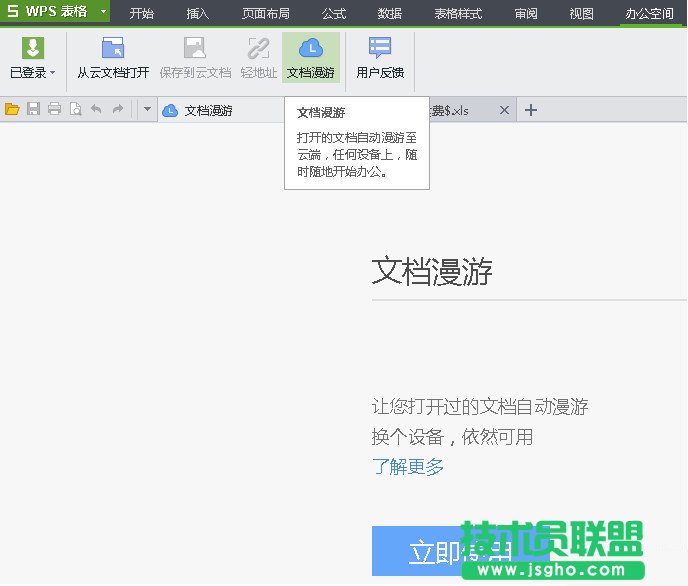Viewport: 688px width, 586px height.
Task: Click the 了解更多 link
Action: (x=408, y=467)
